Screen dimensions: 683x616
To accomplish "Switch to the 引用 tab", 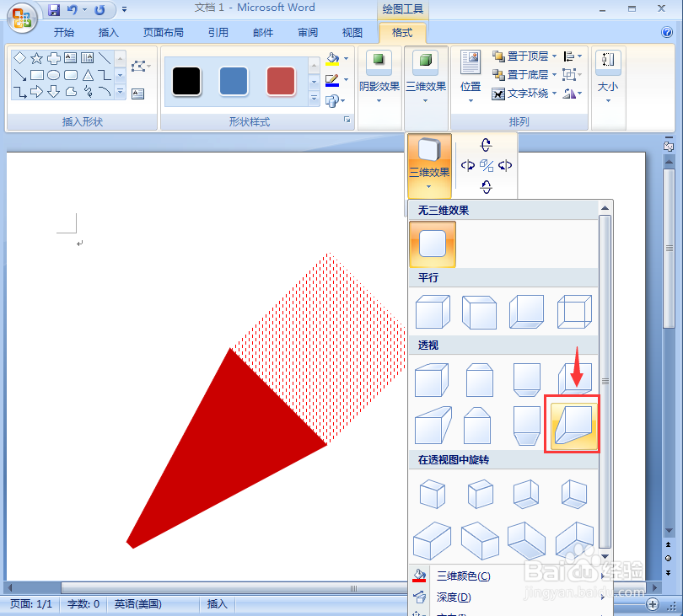I will pos(218,33).
